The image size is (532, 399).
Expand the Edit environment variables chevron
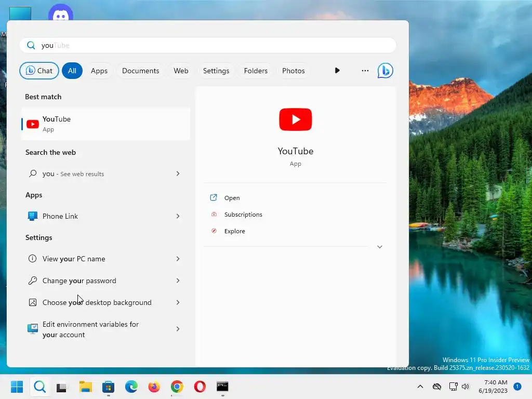(x=178, y=329)
